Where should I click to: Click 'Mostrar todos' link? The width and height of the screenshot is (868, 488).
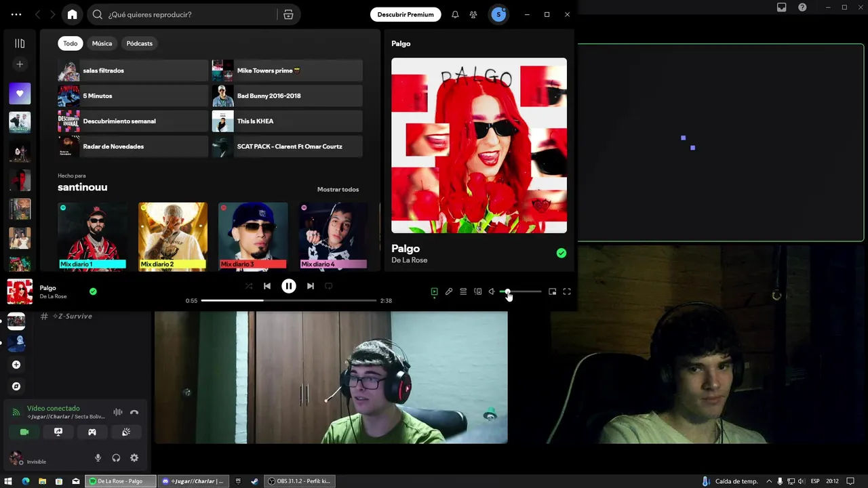click(x=338, y=189)
